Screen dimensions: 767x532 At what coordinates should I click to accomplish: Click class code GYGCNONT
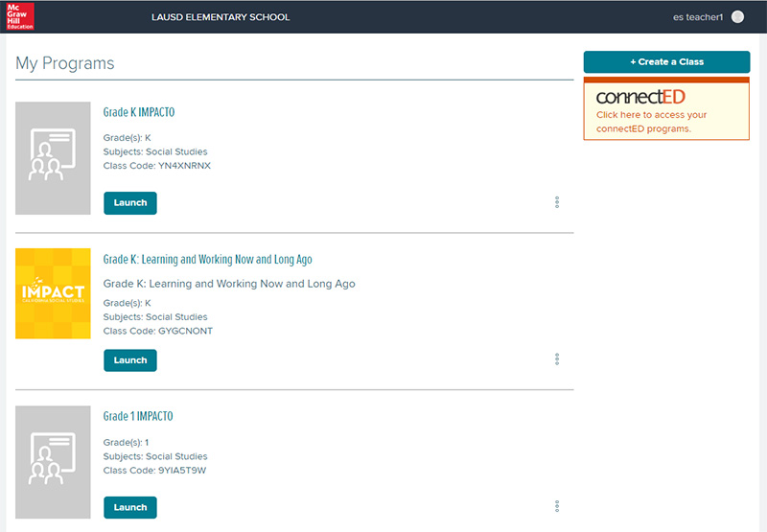tap(185, 331)
